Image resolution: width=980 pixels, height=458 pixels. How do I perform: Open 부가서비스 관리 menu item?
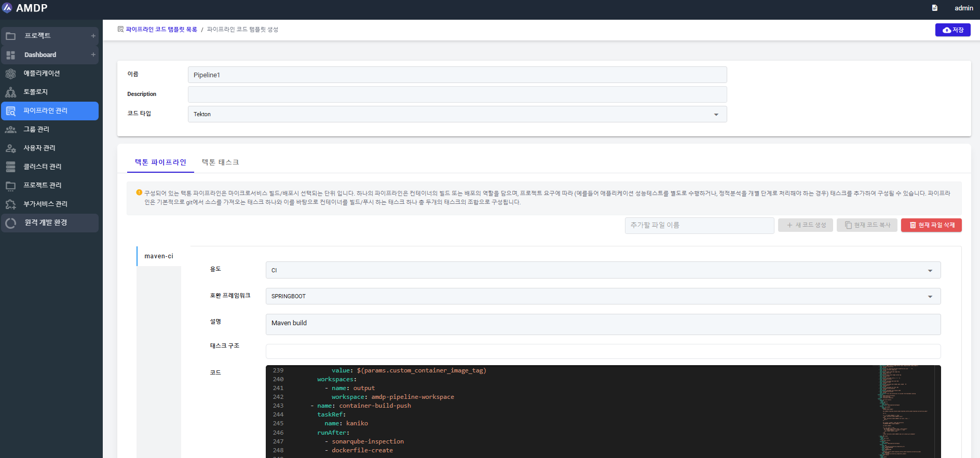[50, 204]
